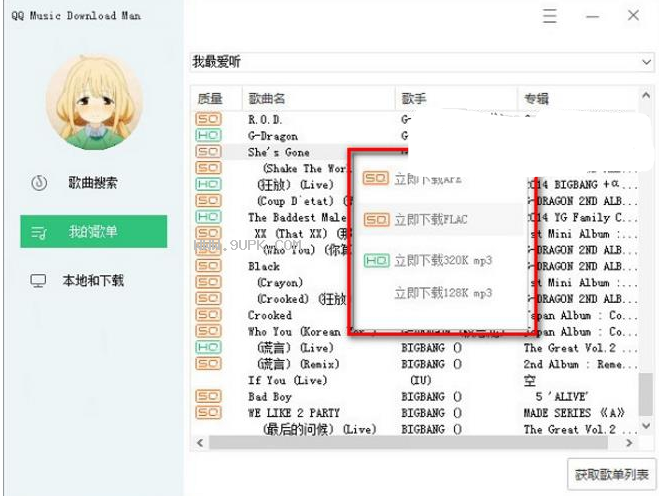Click HQ badge of (狂放) (Live) row
This screenshot has width=659, height=496.
[x=208, y=184]
